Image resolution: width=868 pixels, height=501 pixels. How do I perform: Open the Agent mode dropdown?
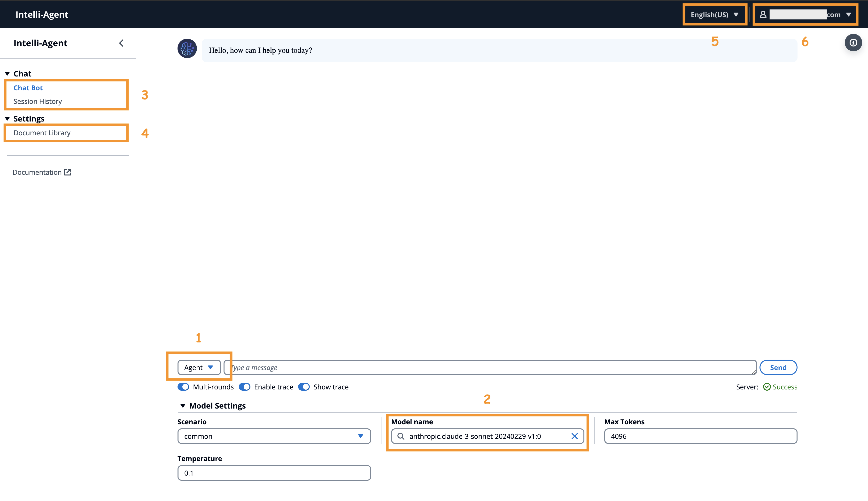(199, 367)
